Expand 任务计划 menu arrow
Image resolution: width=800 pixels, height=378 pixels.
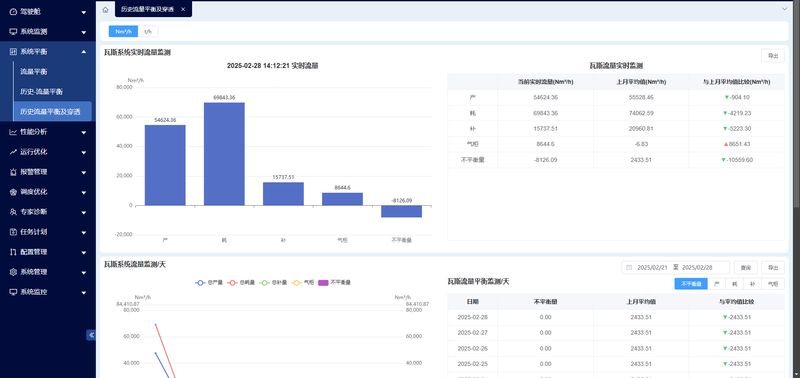tap(84, 232)
